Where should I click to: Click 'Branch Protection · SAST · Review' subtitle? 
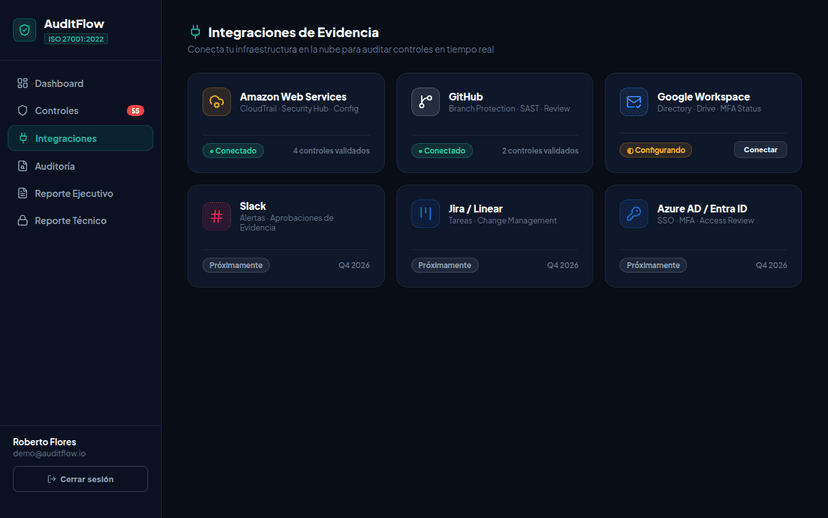[510, 109]
